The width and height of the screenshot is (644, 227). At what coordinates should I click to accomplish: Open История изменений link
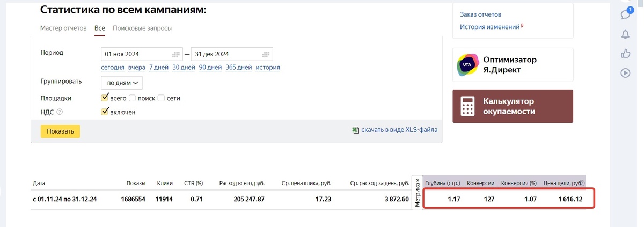(x=490, y=27)
